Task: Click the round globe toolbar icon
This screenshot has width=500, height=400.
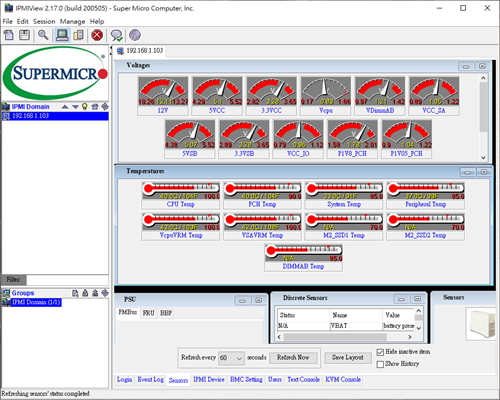Action: point(135,35)
